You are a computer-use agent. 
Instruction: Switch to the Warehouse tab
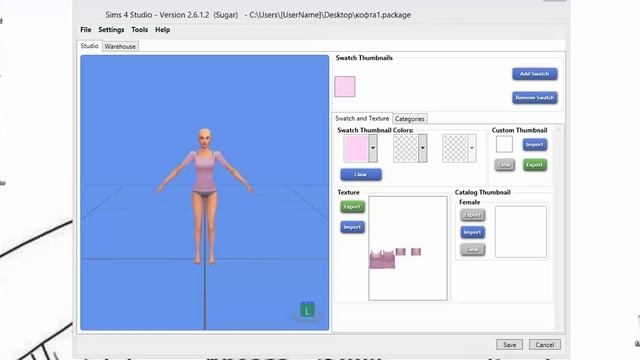pos(120,47)
